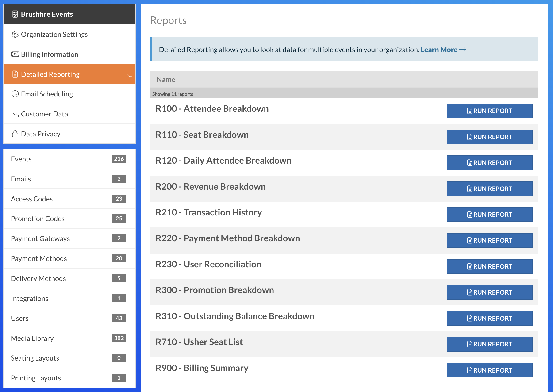Screen dimensions: 553x392
Task: Click the gear icon for Organization Settings
Action: click(15, 34)
